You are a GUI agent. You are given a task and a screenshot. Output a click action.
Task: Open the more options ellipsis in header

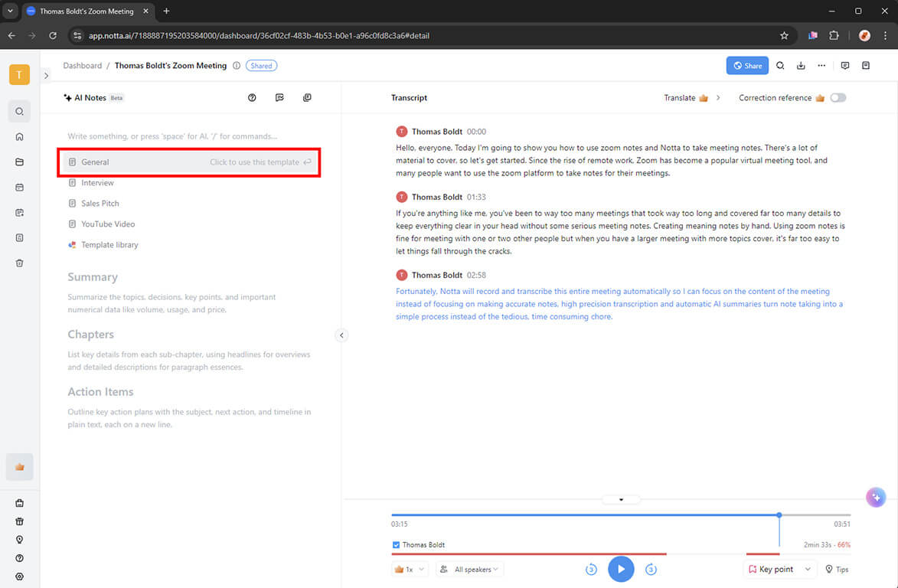[821, 66]
